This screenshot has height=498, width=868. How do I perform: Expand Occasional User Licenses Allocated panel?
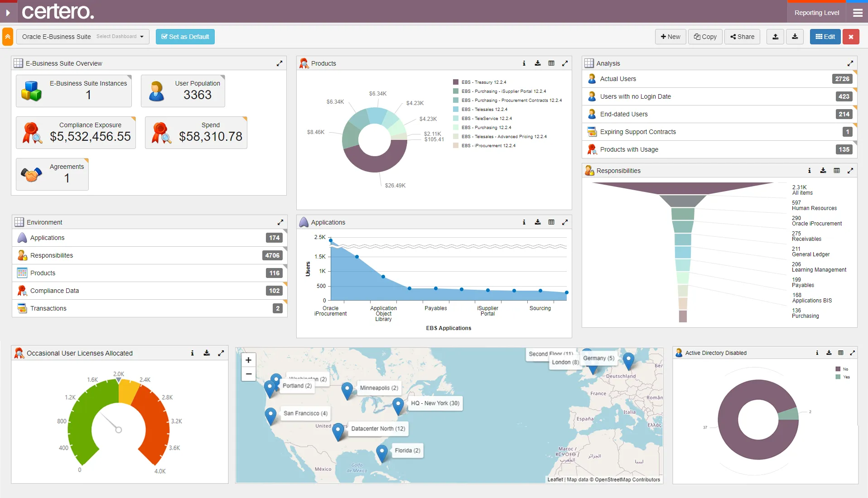(x=221, y=353)
